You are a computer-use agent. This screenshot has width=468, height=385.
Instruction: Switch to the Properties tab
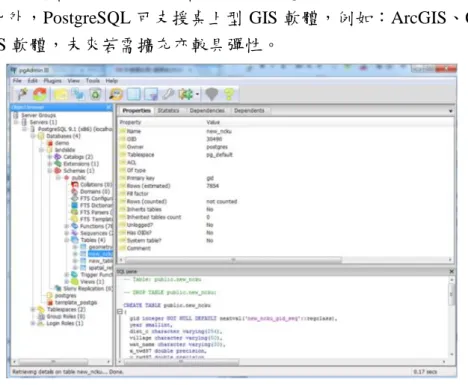click(136, 111)
